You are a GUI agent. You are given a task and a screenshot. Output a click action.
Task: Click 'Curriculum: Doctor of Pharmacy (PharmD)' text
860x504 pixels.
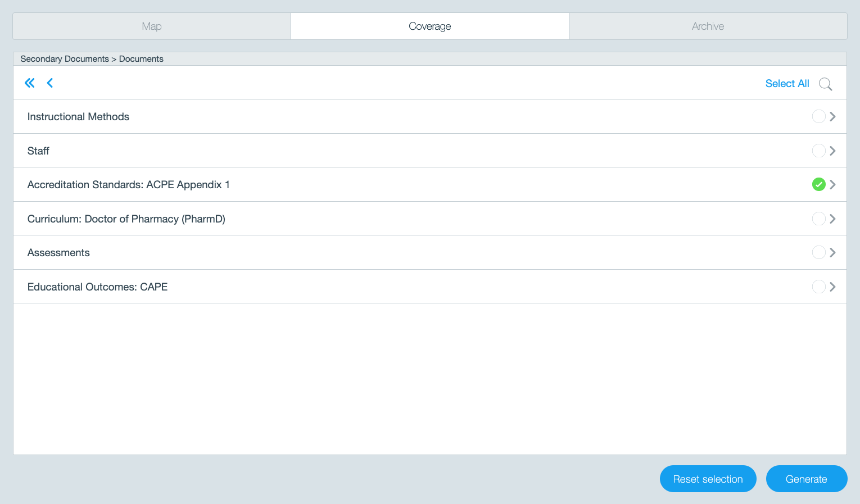tap(126, 219)
